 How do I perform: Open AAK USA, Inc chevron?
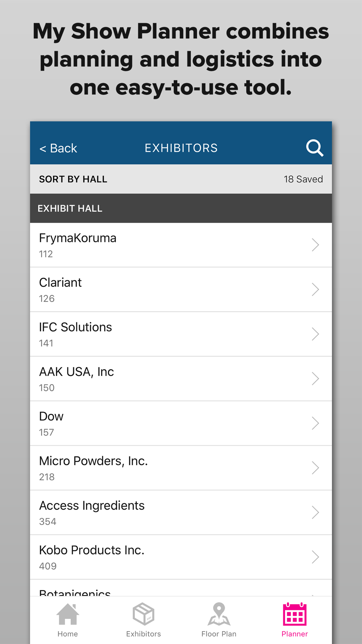pos(315,379)
